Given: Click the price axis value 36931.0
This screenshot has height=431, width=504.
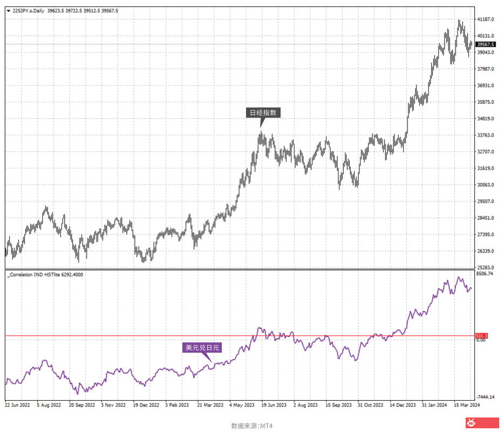Looking at the screenshot, I should pyautogui.click(x=485, y=85).
